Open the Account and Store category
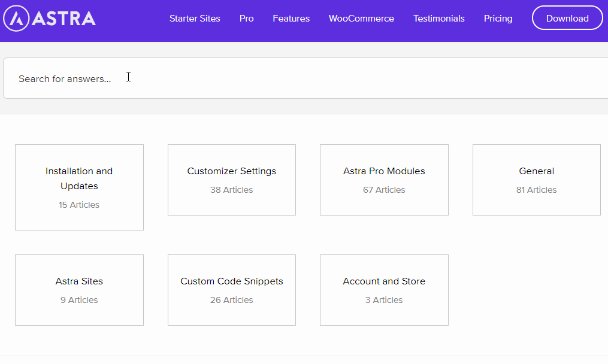608x364 pixels. pos(384,281)
